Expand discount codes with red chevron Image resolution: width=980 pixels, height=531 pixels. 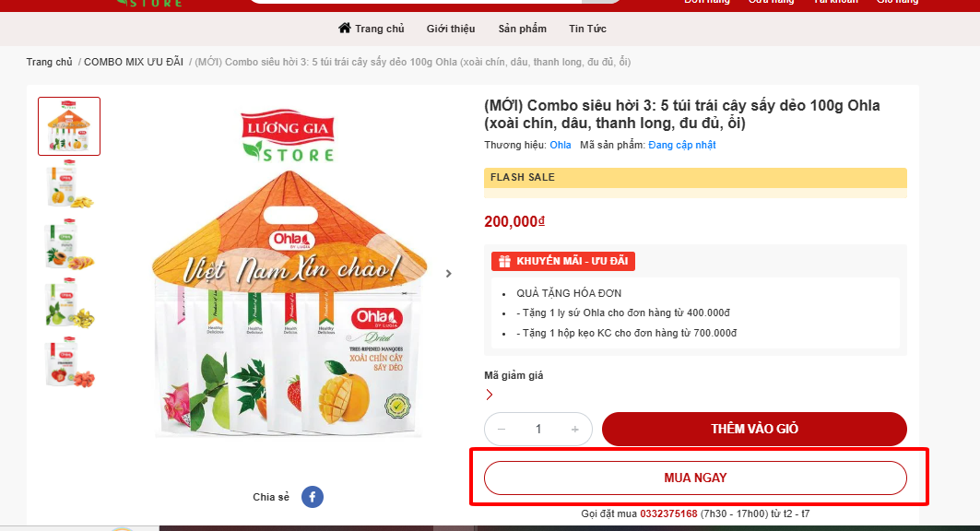point(490,395)
